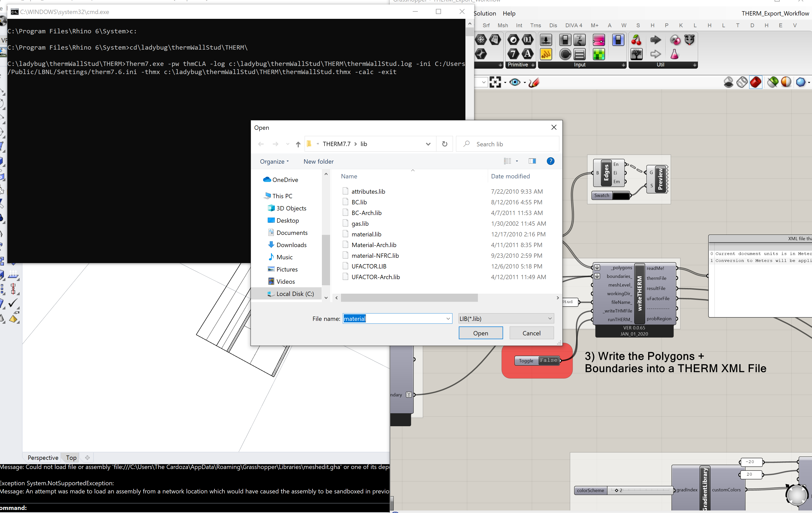Expand the Primitive panel plus button
812x513 pixels.
tap(533, 65)
